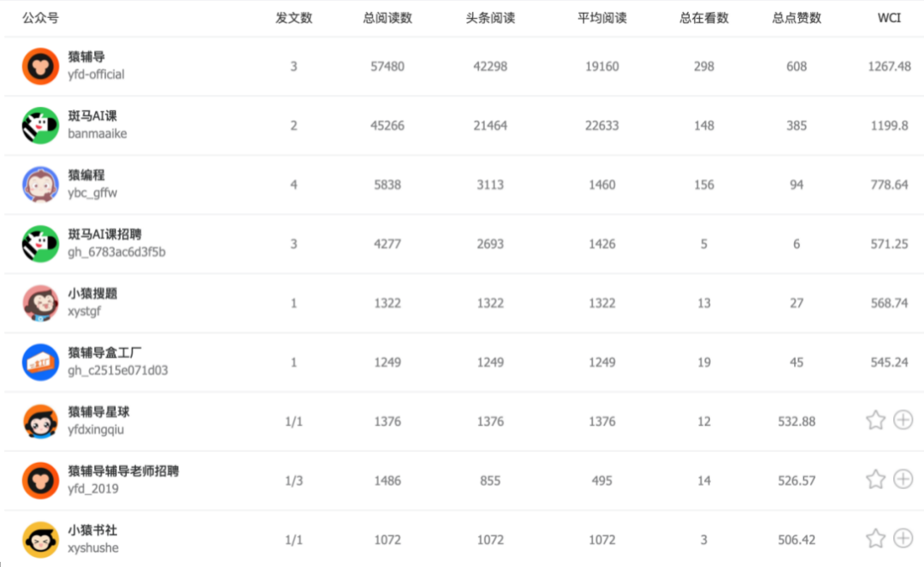The width and height of the screenshot is (924, 567).
Task: Click the 小猿书社 yellow avatar icon
Action: (x=40, y=540)
